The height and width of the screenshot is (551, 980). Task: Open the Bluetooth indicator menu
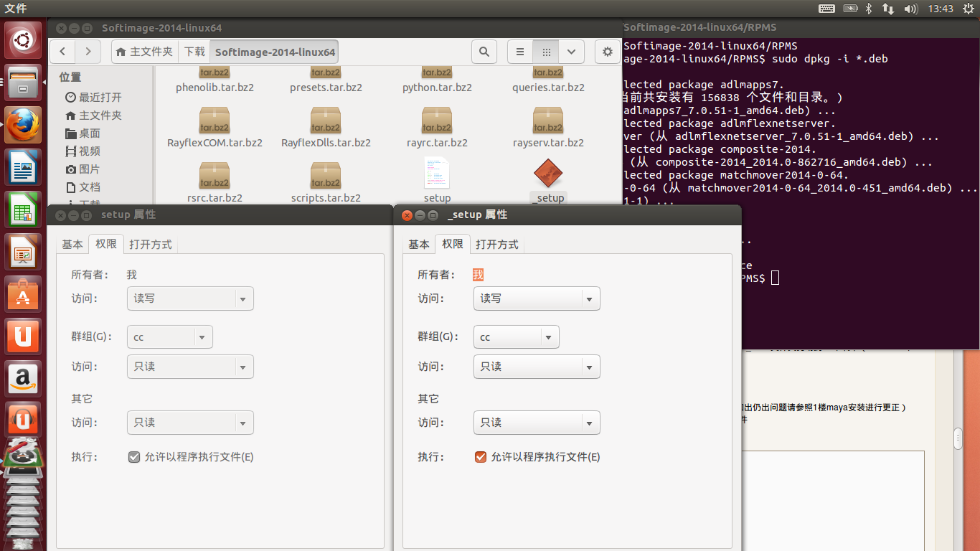(868, 9)
